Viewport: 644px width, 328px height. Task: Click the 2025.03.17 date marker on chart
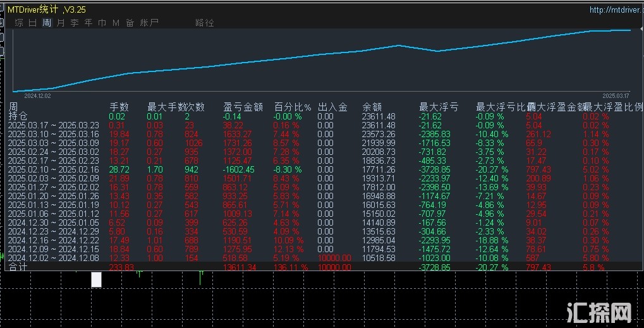coord(616,95)
